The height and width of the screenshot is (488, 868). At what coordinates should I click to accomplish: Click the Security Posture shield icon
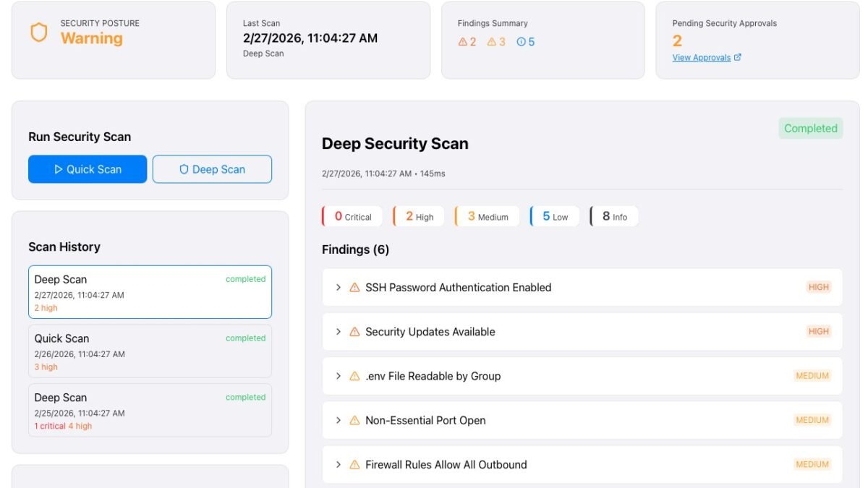click(x=38, y=33)
